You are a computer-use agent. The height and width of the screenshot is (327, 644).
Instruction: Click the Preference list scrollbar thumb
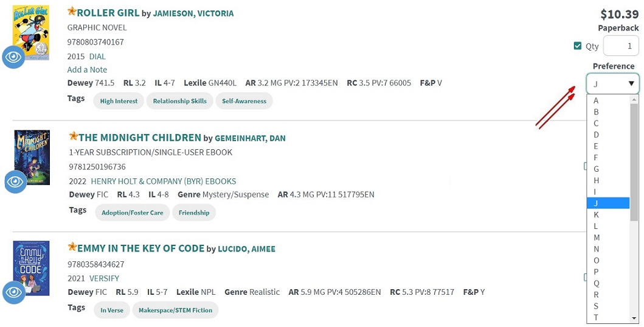[x=634, y=163]
